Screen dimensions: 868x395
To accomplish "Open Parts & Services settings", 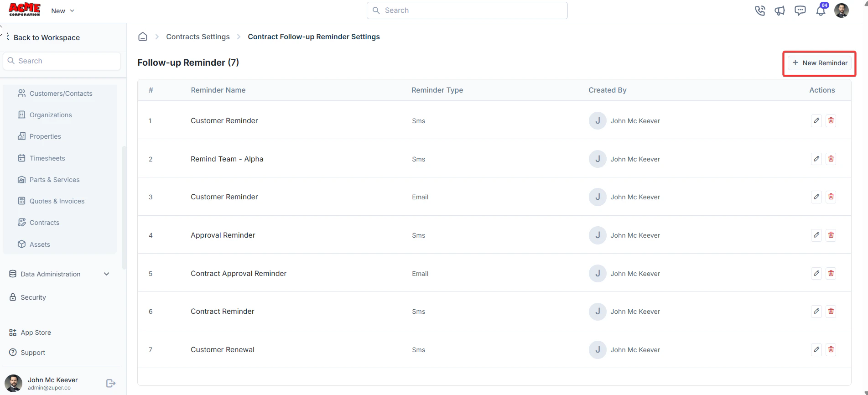I will (x=49, y=180).
